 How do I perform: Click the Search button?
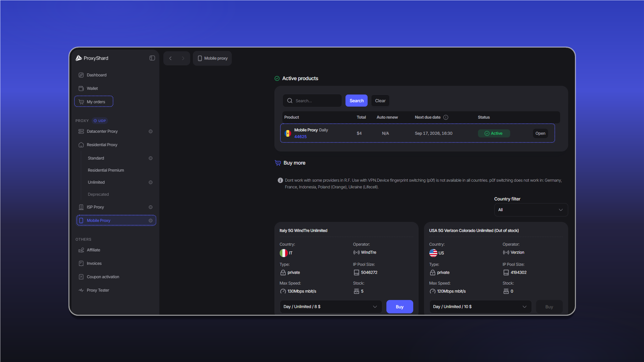point(357,101)
